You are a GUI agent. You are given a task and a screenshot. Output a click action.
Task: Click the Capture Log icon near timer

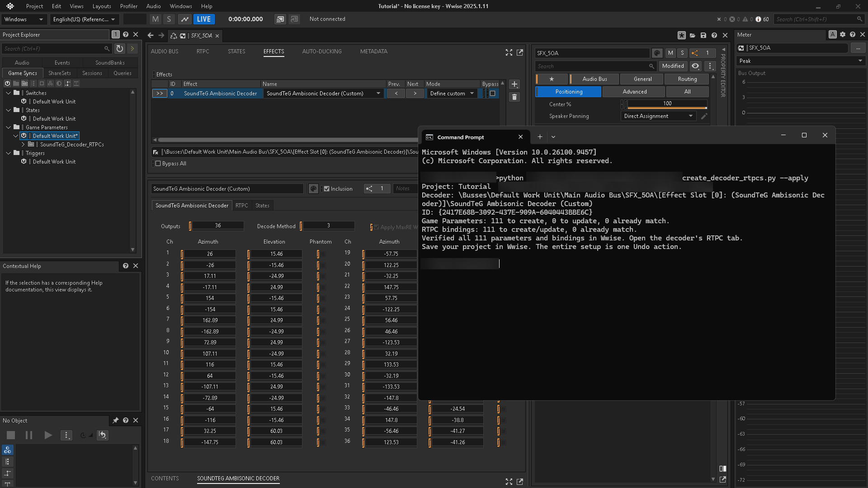(x=280, y=19)
